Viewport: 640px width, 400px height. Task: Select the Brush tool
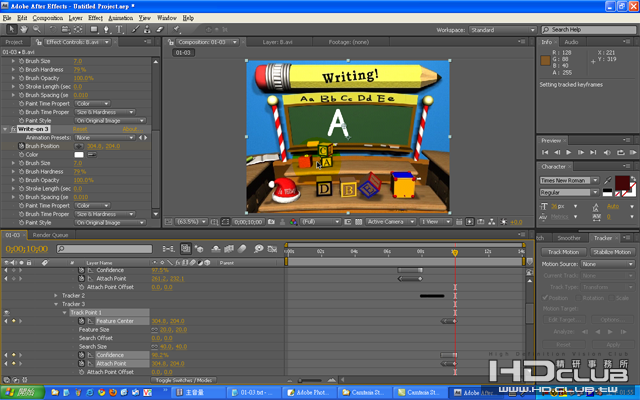135,29
